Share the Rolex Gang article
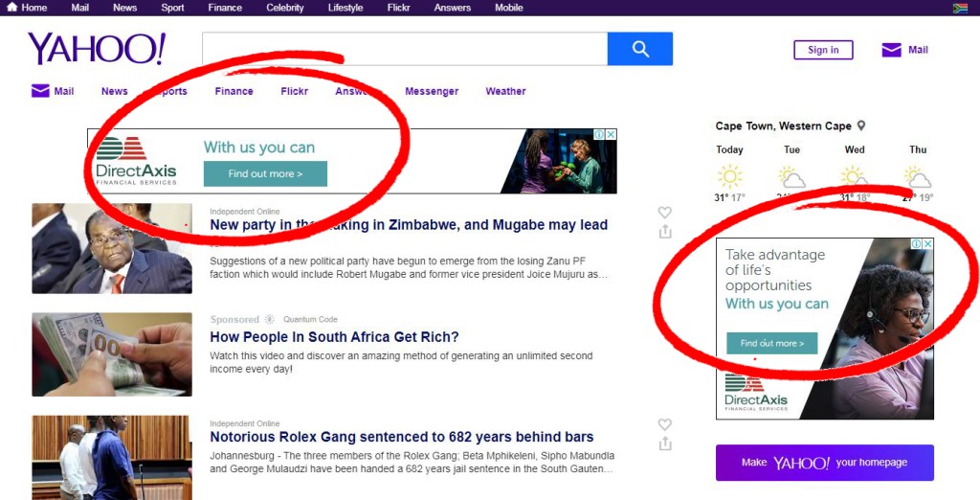This screenshot has width=980, height=500. [665, 443]
